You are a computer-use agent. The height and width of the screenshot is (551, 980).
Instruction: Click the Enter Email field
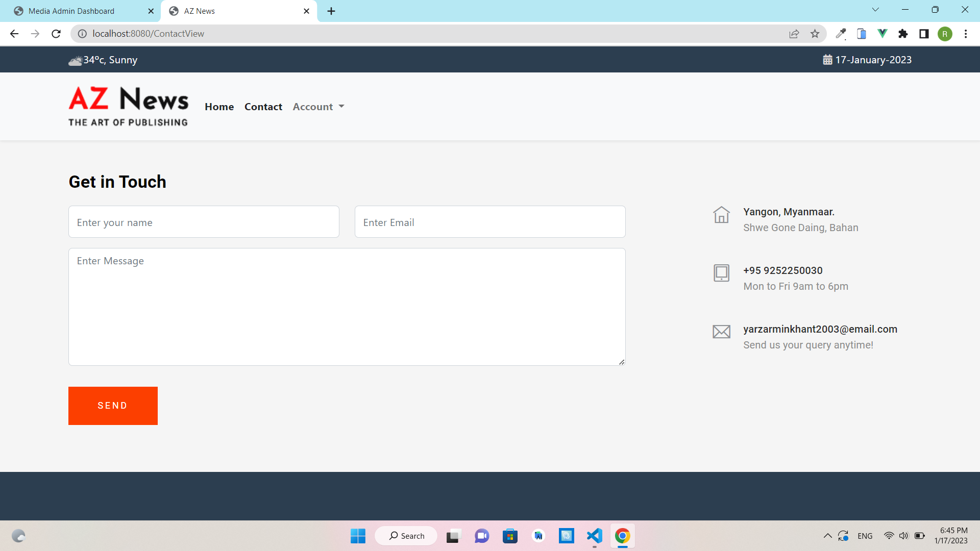click(x=489, y=222)
